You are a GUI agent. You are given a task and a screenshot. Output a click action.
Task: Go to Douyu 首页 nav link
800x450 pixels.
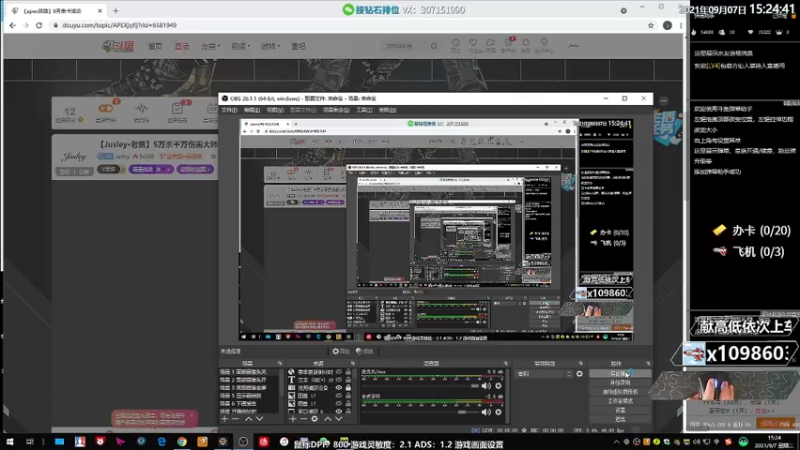pyautogui.click(x=155, y=46)
